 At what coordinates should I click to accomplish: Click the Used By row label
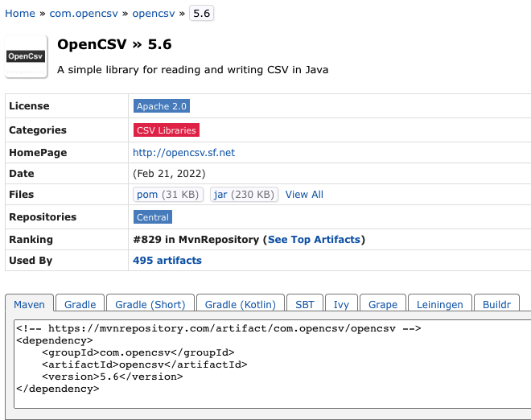point(31,261)
